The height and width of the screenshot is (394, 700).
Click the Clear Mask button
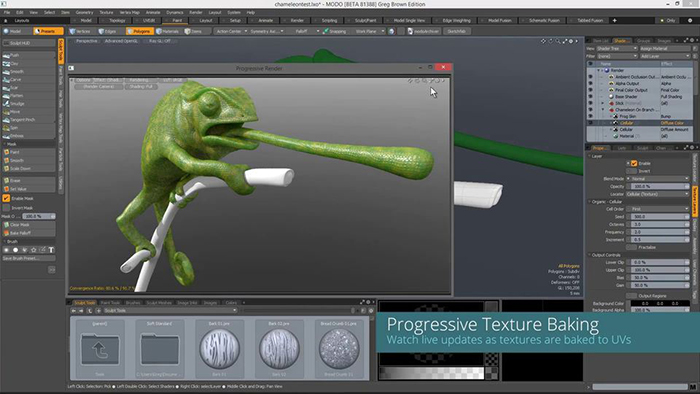coord(29,225)
